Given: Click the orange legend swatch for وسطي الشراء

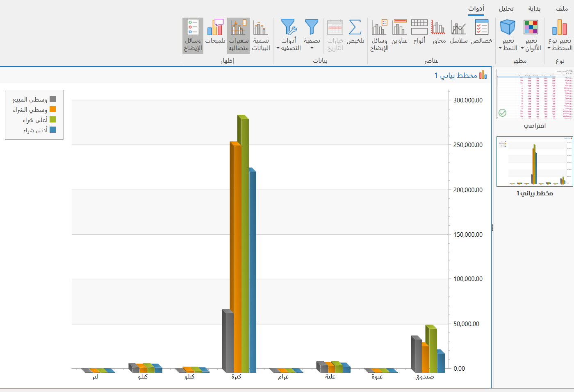Looking at the screenshot, I should (52, 109).
